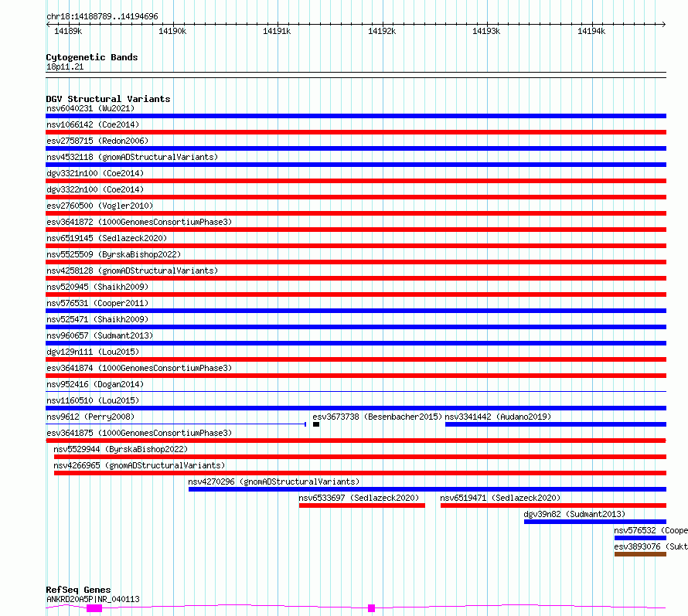
Task: Click the ruler's left arrow end
Action: (x=48, y=25)
